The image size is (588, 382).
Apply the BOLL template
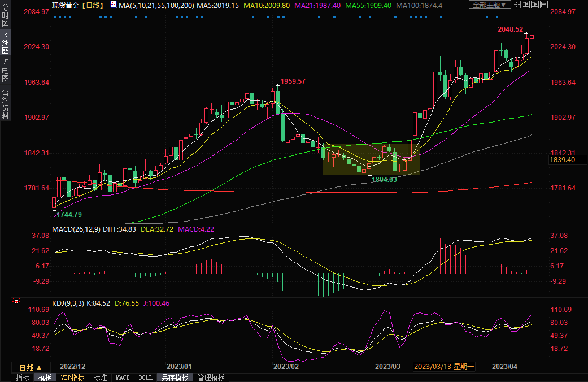tap(145, 377)
